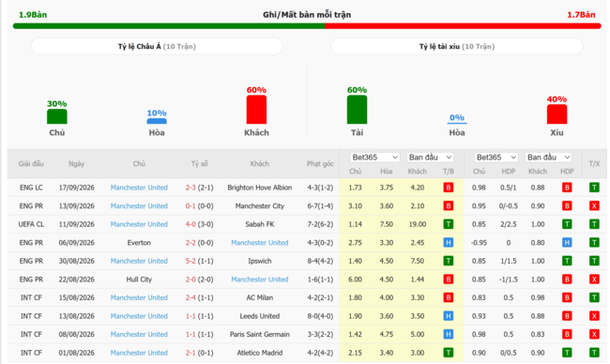Click T/B red B badge in Hull City row

[x=449, y=280]
